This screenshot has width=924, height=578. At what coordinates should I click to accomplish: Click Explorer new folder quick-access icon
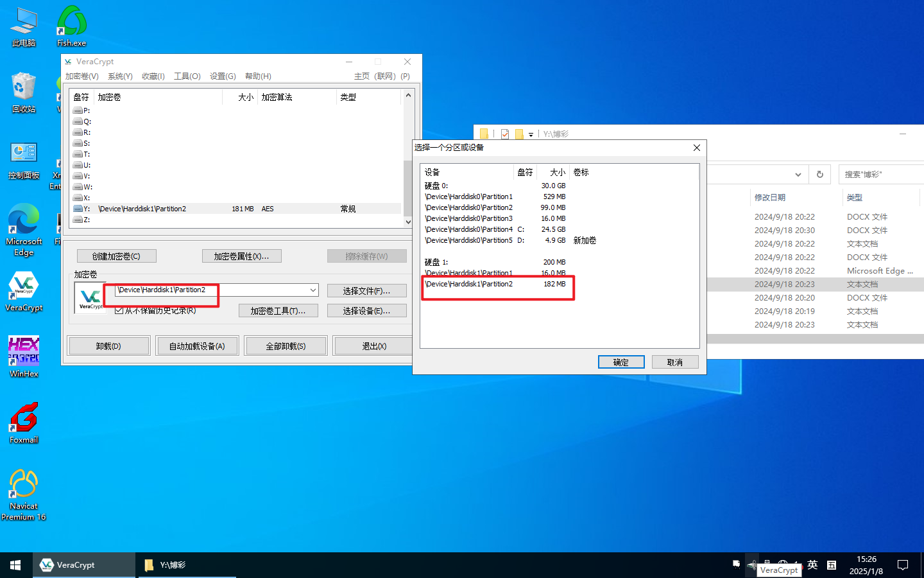tap(519, 134)
